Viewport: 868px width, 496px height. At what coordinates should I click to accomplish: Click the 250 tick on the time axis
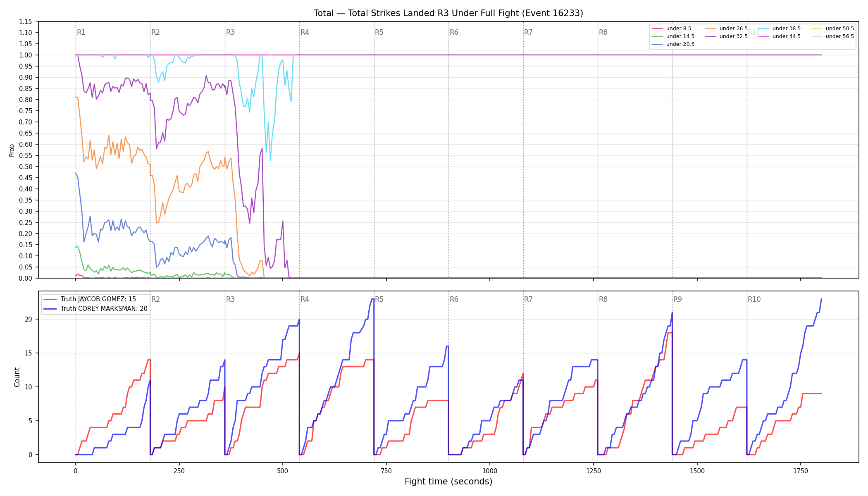(179, 470)
